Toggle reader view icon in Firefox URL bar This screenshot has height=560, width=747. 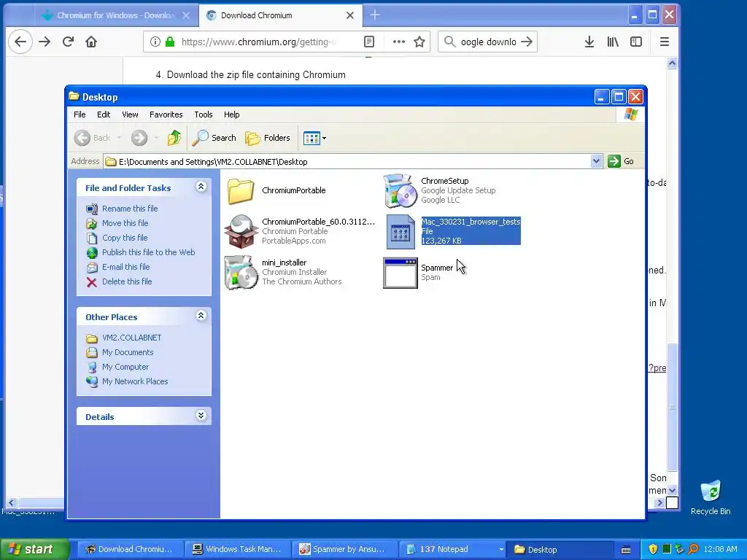point(368,42)
